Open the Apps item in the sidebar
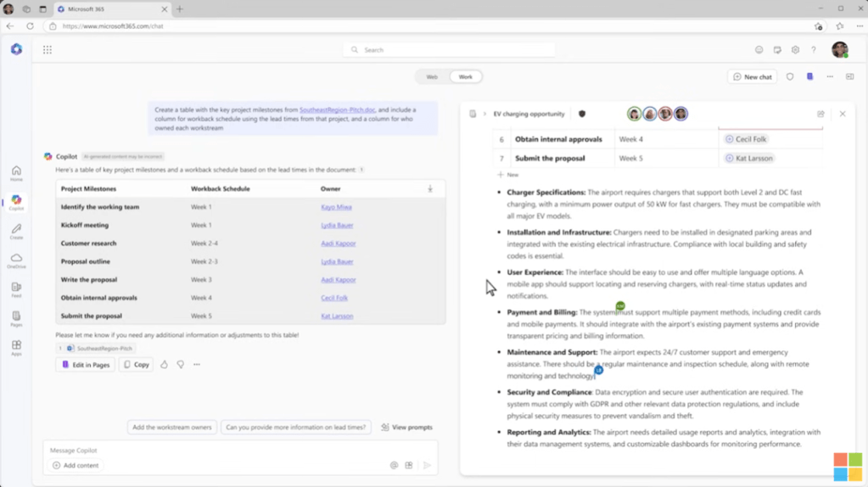The image size is (868, 487). [x=16, y=348]
